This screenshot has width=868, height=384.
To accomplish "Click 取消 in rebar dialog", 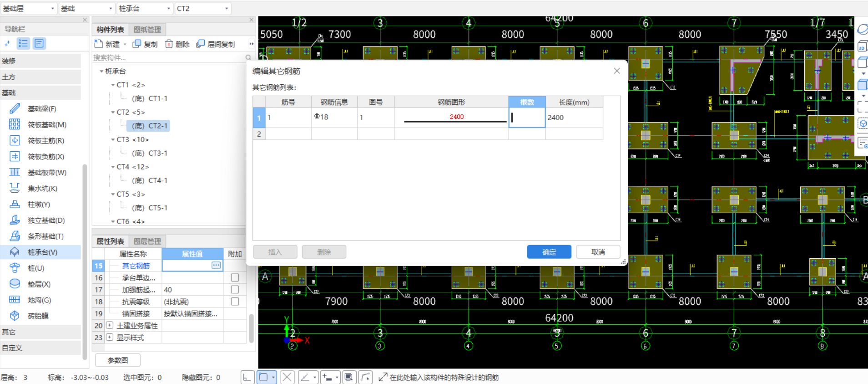I will click(x=598, y=252).
